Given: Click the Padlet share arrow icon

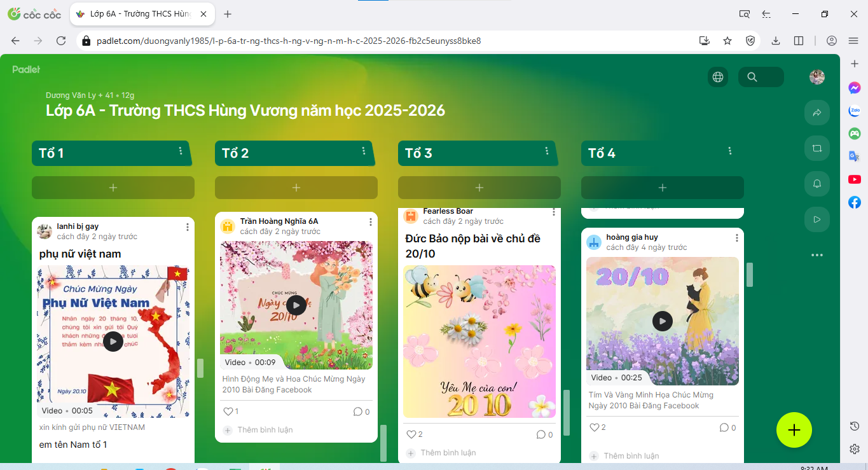Looking at the screenshot, I should 817,113.
